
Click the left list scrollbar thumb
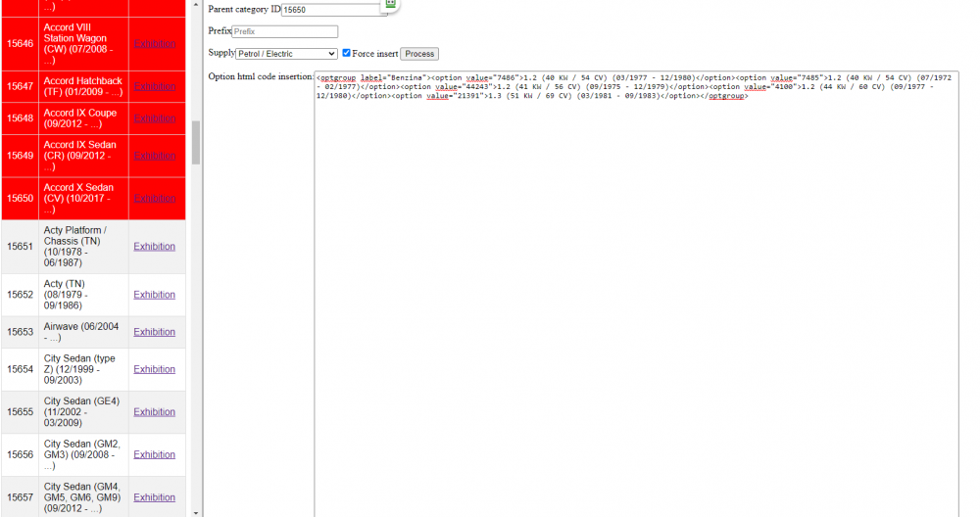click(x=196, y=142)
